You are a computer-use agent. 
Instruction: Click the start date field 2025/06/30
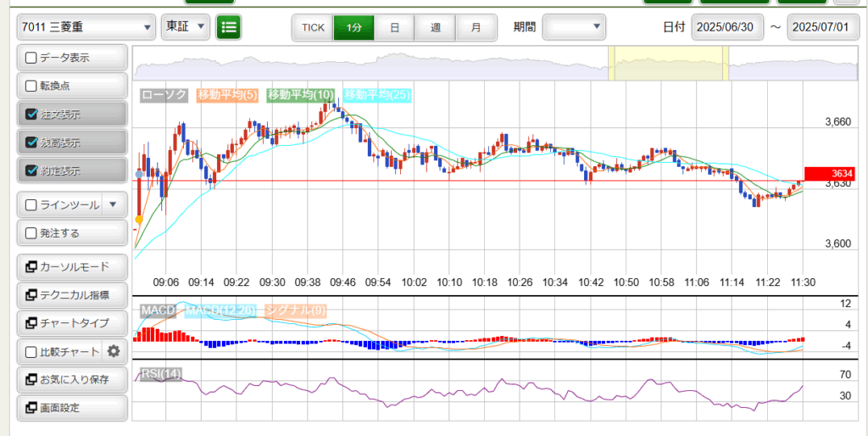click(728, 27)
